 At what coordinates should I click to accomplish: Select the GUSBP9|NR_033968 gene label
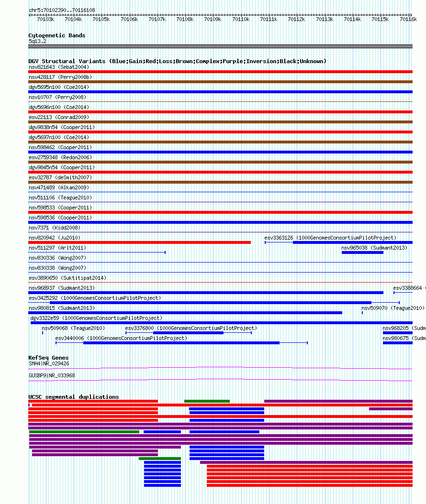[52, 375]
